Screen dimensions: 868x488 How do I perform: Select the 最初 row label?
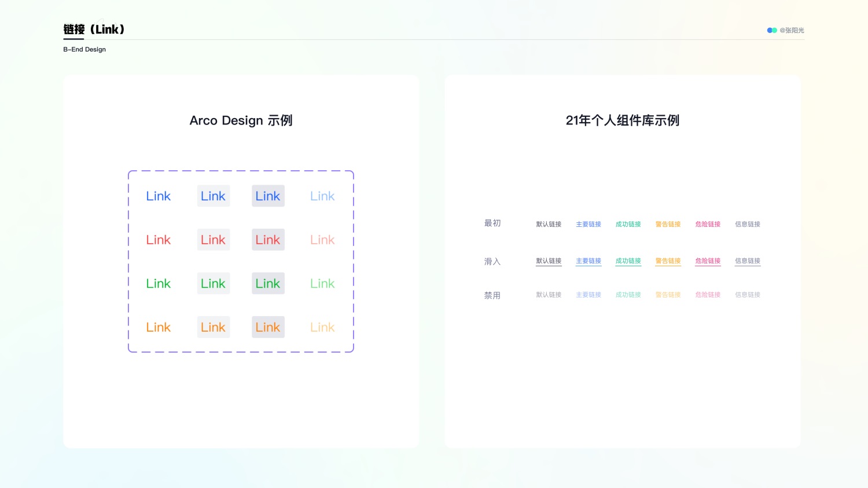(492, 223)
